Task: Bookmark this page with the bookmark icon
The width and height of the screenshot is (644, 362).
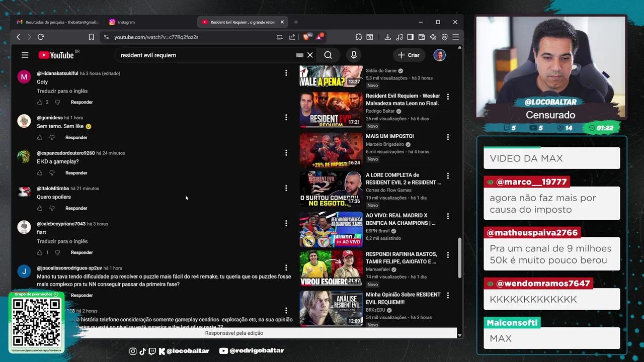Action: tap(91, 37)
